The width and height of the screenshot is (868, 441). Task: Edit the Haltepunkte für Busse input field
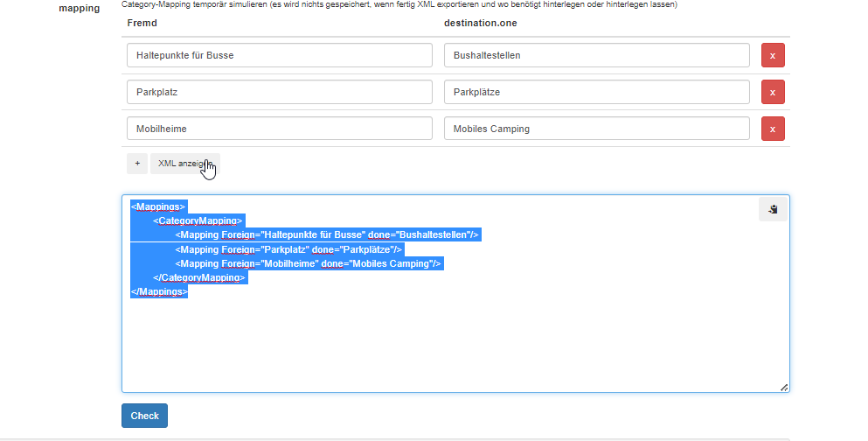280,55
